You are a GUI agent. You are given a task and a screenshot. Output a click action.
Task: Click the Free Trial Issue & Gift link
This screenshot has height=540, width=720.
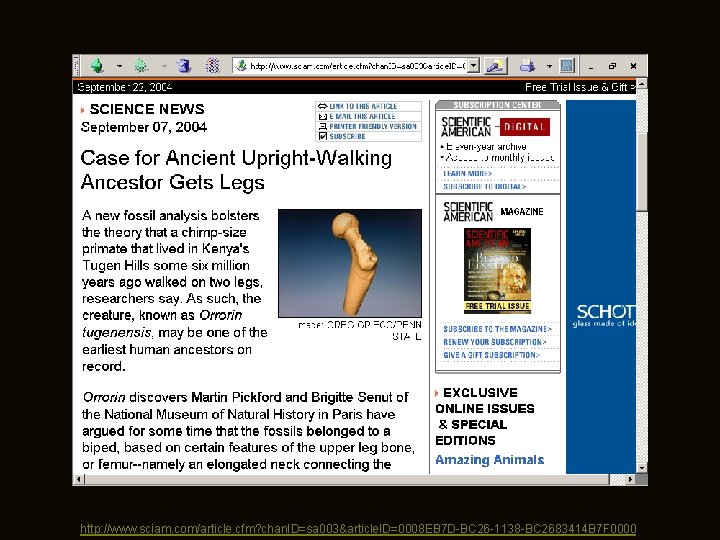[580, 87]
